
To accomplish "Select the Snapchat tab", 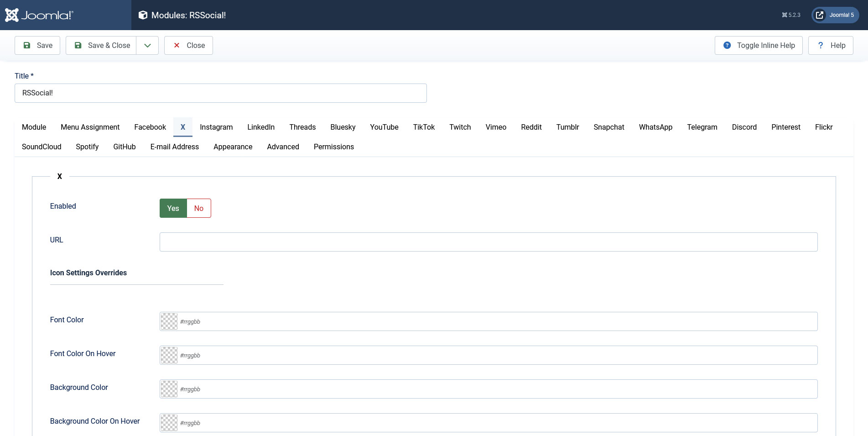I will point(609,127).
